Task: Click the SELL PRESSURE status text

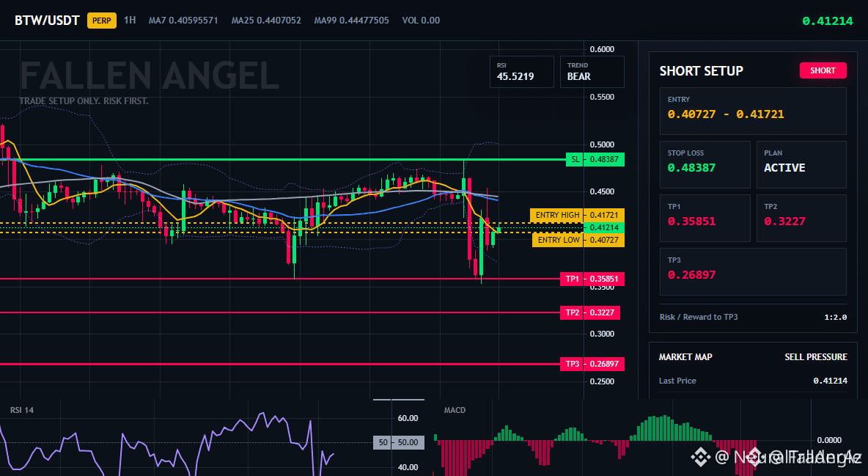Action: (815, 357)
